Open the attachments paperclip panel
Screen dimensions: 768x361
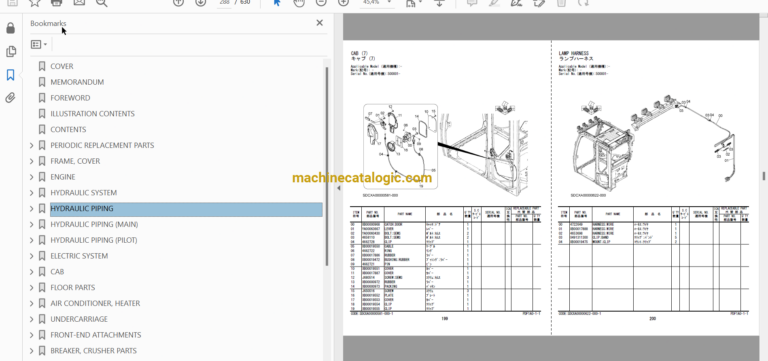click(x=10, y=98)
